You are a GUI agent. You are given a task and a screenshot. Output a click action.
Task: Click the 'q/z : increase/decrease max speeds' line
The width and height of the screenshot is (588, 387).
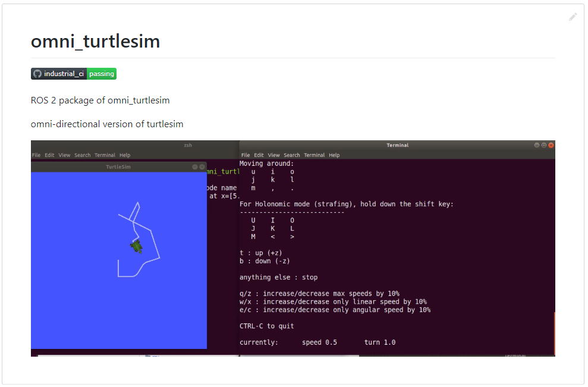click(x=319, y=294)
